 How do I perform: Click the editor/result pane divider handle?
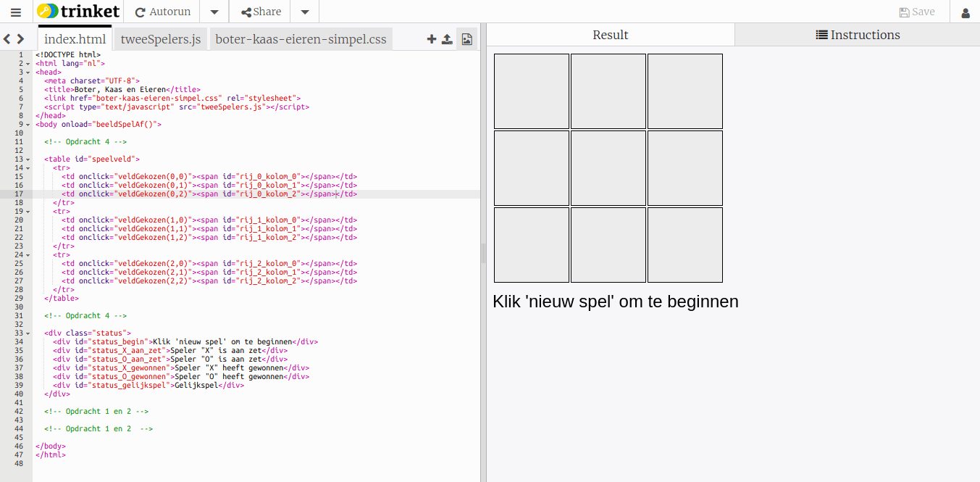coord(483,253)
